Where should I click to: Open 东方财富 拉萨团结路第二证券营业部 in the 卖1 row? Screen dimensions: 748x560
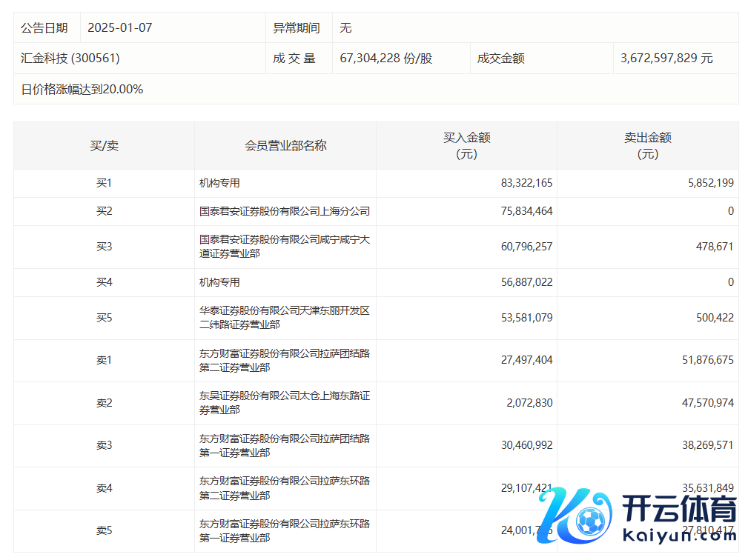pos(285,360)
